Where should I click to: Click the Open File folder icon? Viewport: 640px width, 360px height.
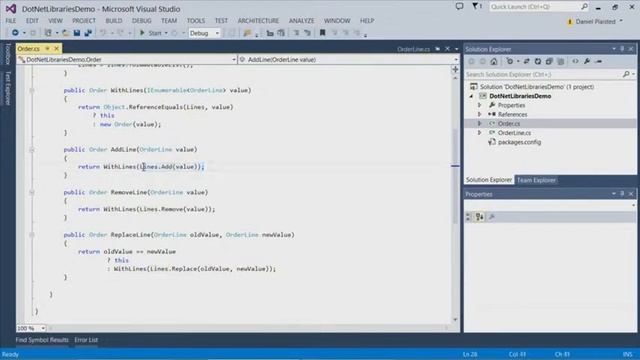tap(65, 33)
